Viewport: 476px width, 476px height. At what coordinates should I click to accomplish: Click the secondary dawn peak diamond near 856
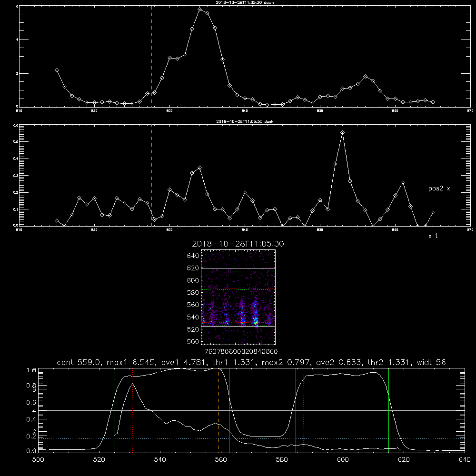(x=365, y=77)
